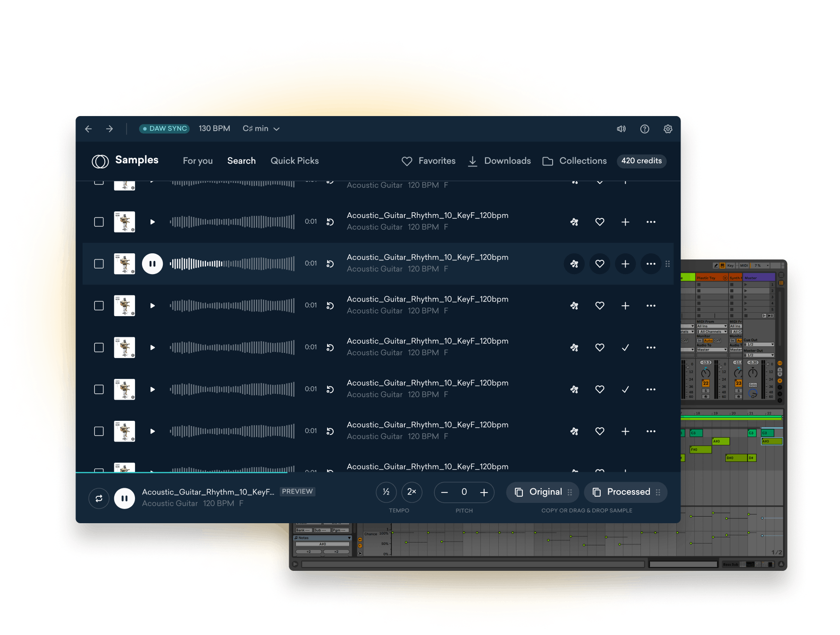
Task: Open Plastic Toy's All Channels dropdown
Action: [x=712, y=332]
